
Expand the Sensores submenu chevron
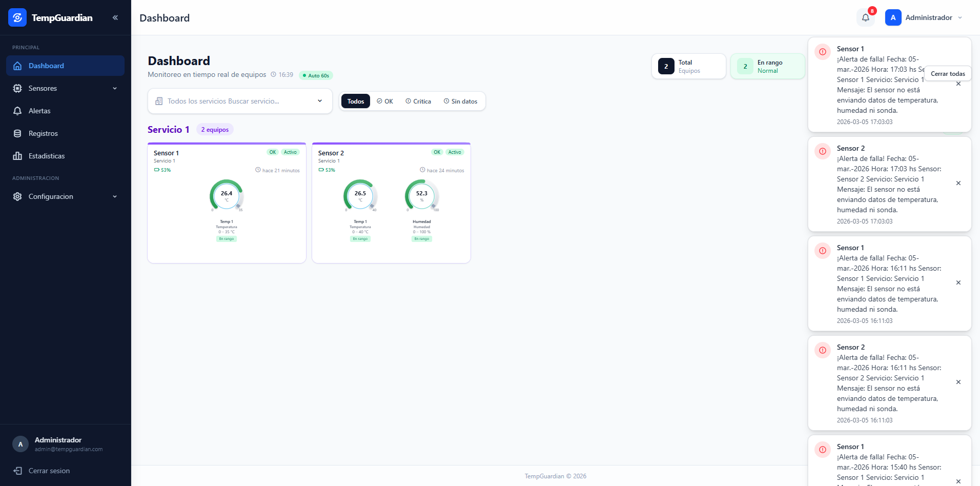coord(115,88)
